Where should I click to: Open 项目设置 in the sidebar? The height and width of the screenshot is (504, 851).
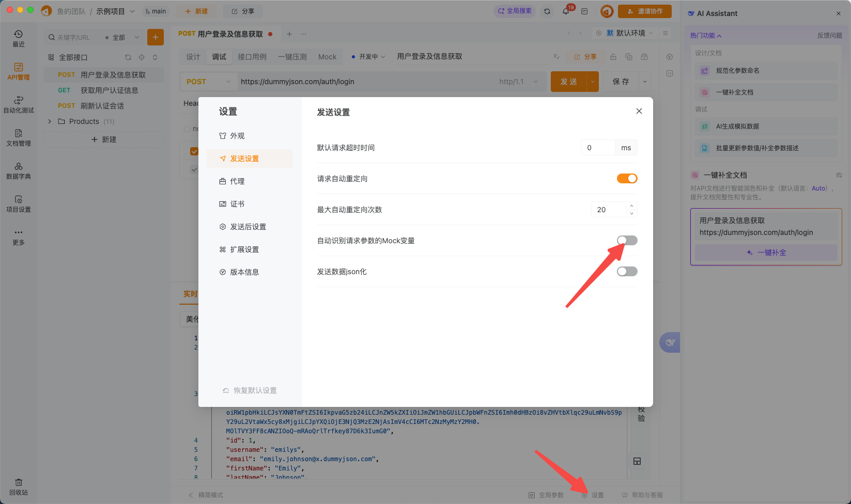(18, 203)
